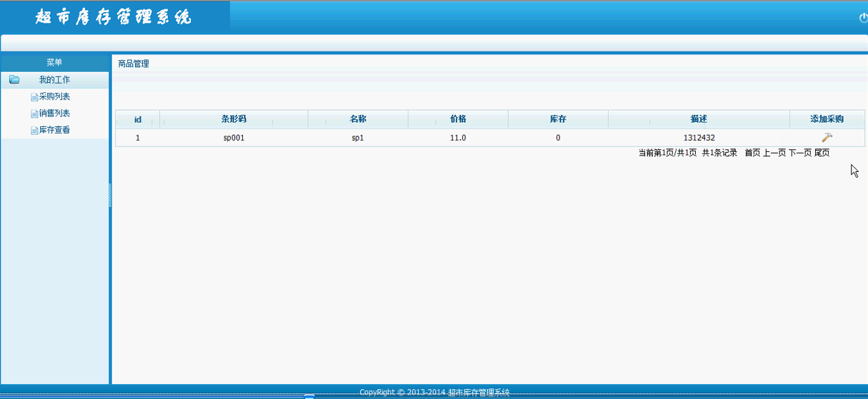Image resolution: width=868 pixels, height=399 pixels.
Task: Click the 名称 column header
Action: point(358,119)
